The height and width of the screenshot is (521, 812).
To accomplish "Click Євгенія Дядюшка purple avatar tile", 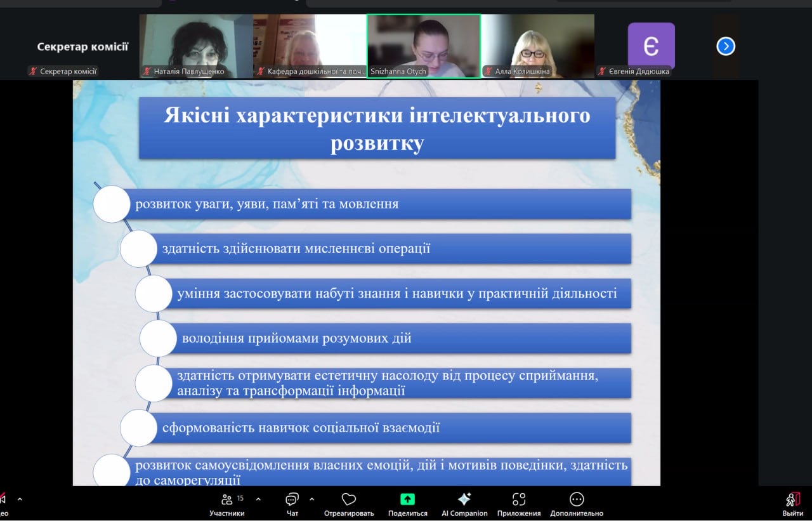I will tap(651, 46).
